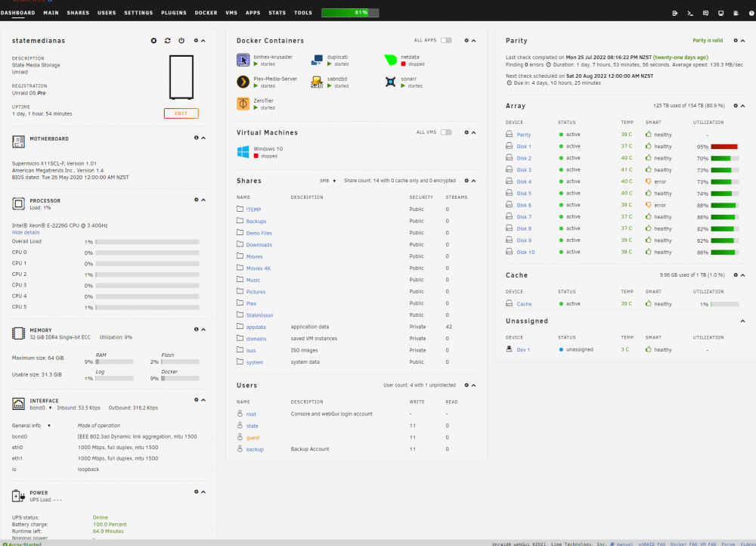The height and width of the screenshot is (546, 756).
Task: Click the feedback icon in top bar
Action: pos(705,13)
